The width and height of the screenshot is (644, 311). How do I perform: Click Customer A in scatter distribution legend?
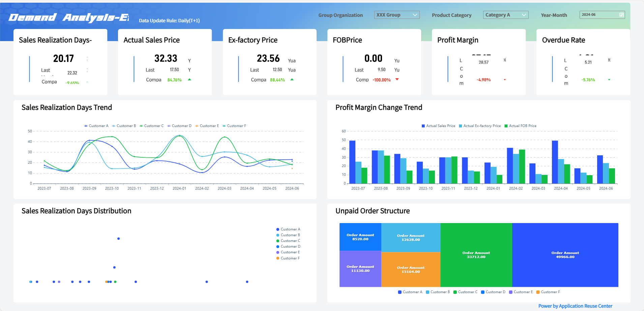pyautogui.click(x=288, y=229)
